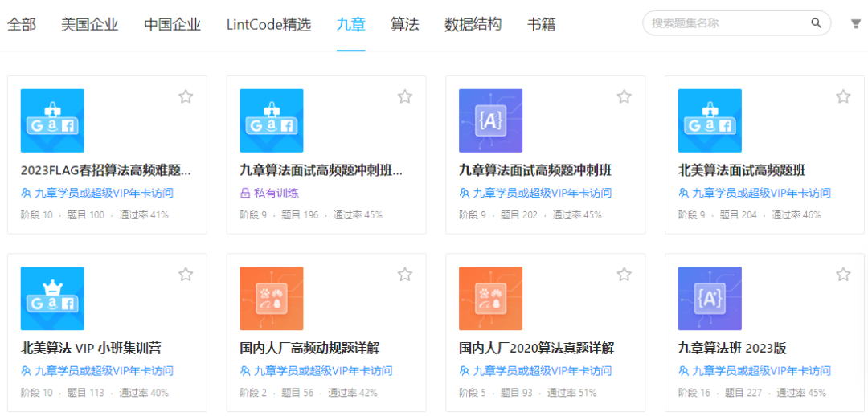This screenshot has width=868, height=416.
Task: Star the 北美算法 VIP 小班集训营 card
Action: (186, 275)
